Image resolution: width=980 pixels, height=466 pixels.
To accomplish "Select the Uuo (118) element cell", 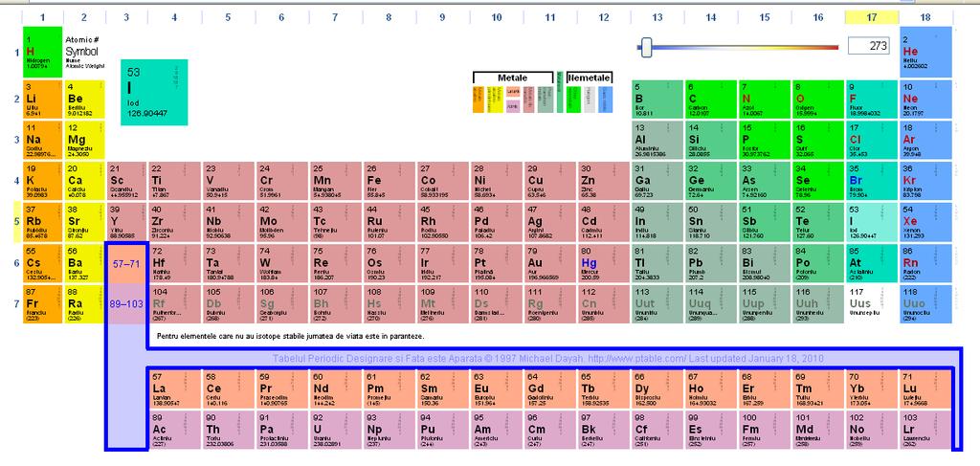I will (925, 304).
